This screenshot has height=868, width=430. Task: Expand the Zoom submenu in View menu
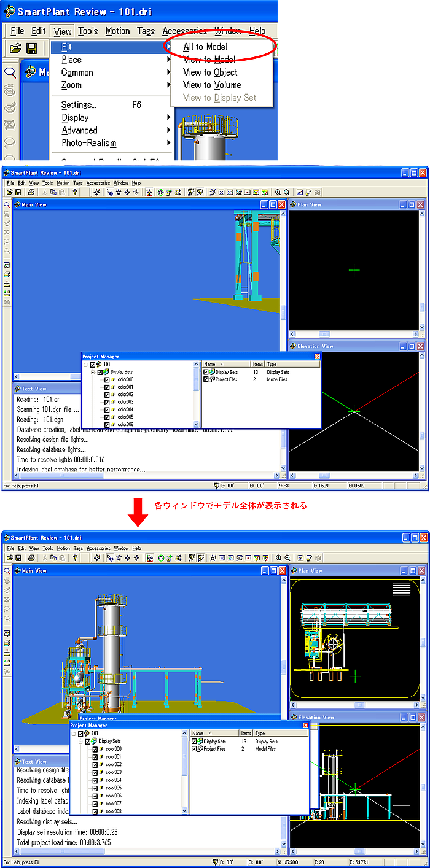pos(71,85)
